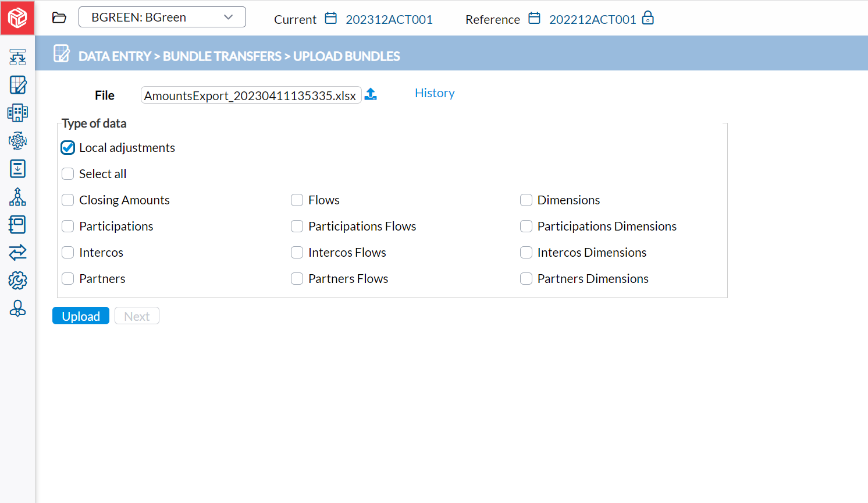Click the 'Current' label in top bar
Image resolution: width=868 pixels, height=503 pixels.
[295, 19]
